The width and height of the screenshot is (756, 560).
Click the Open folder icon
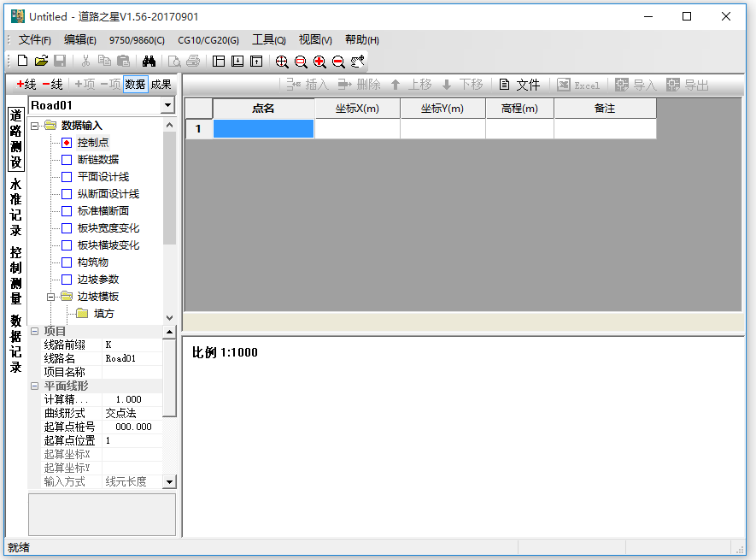point(41,62)
